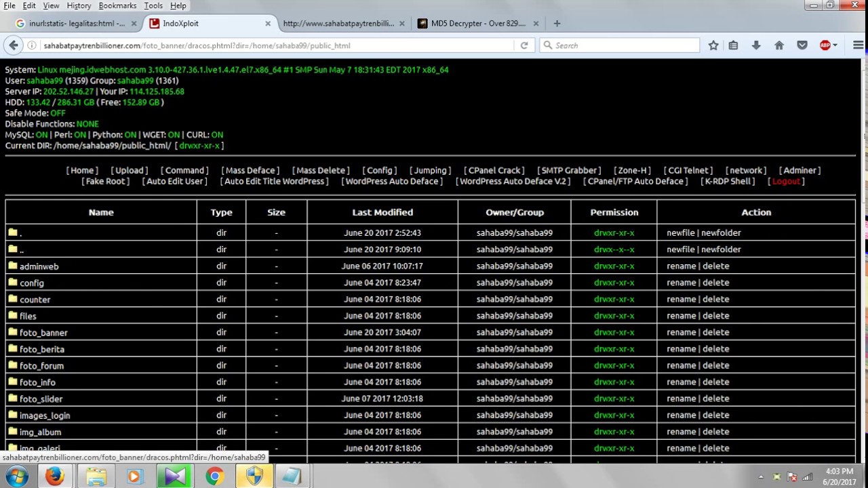Open the [ Command ] link

(184, 170)
